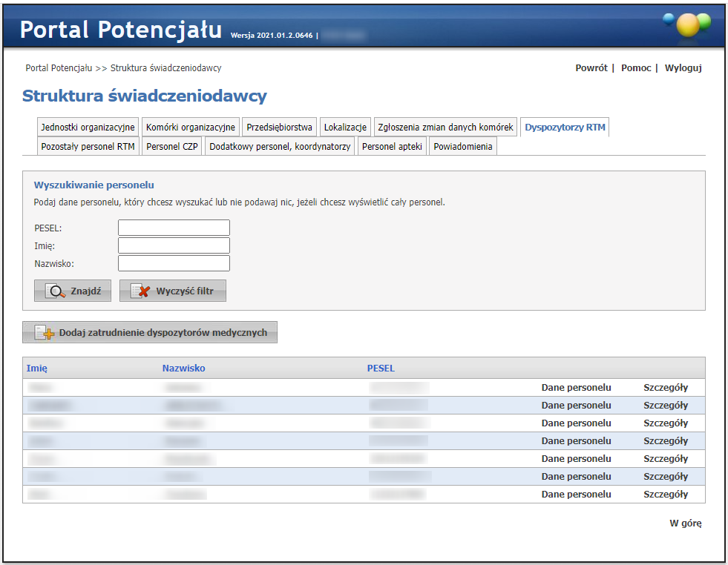The image size is (728, 565).
Task: Open the Jednostki organizacyjne tab
Action: (x=88, y=127)
